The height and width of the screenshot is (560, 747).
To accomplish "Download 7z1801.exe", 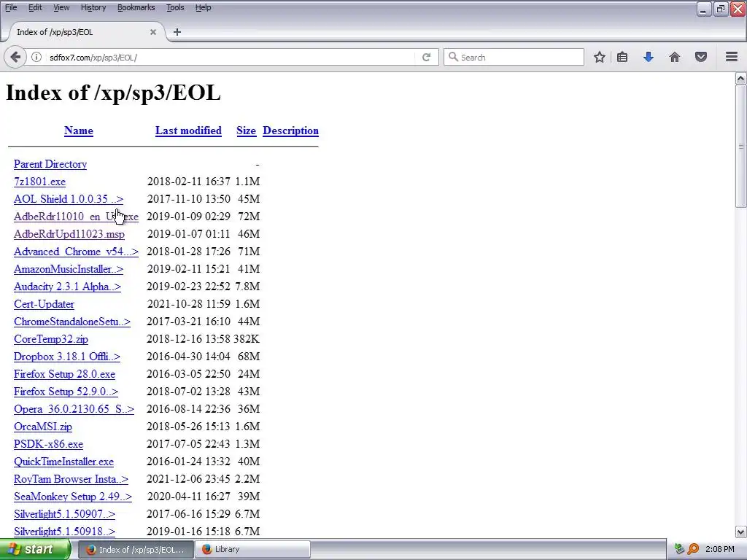I will click(x=39, y=182).
